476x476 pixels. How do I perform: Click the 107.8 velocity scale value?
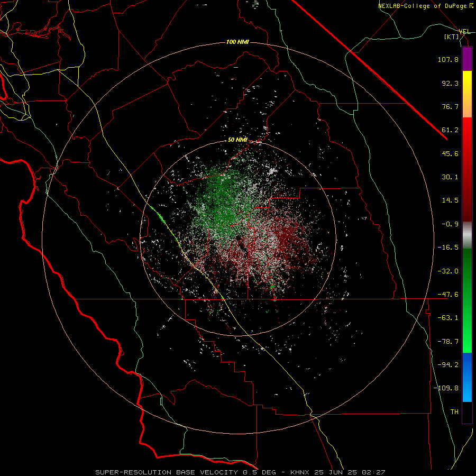(448, 59)
